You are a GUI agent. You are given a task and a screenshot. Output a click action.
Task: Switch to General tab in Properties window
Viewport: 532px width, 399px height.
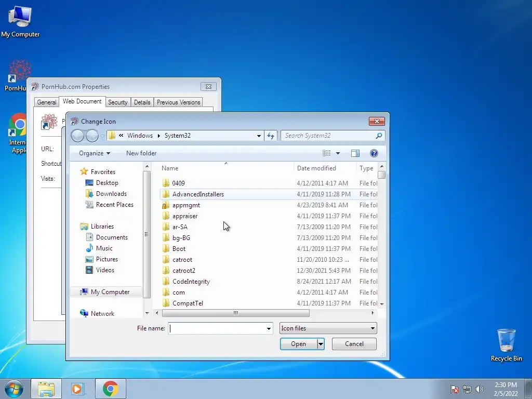[x=46, y=102]
